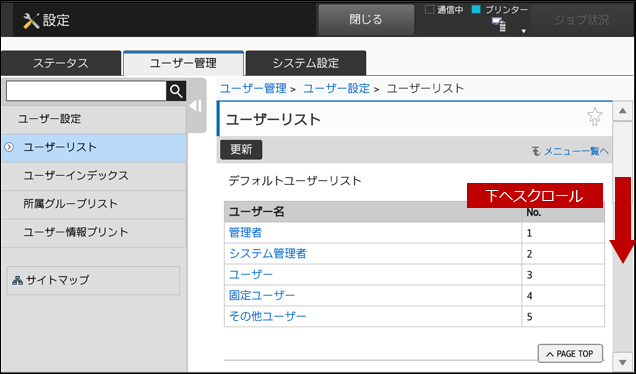Click the PAGE TOP button
Viewport: 636px width, 374px height.
(570, 354)
